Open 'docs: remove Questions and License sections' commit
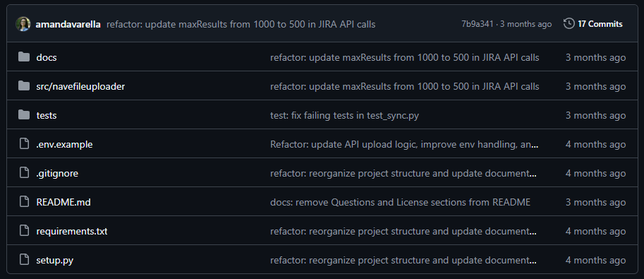The width and height of the screenshot is (644, 279). pos(400,202)
